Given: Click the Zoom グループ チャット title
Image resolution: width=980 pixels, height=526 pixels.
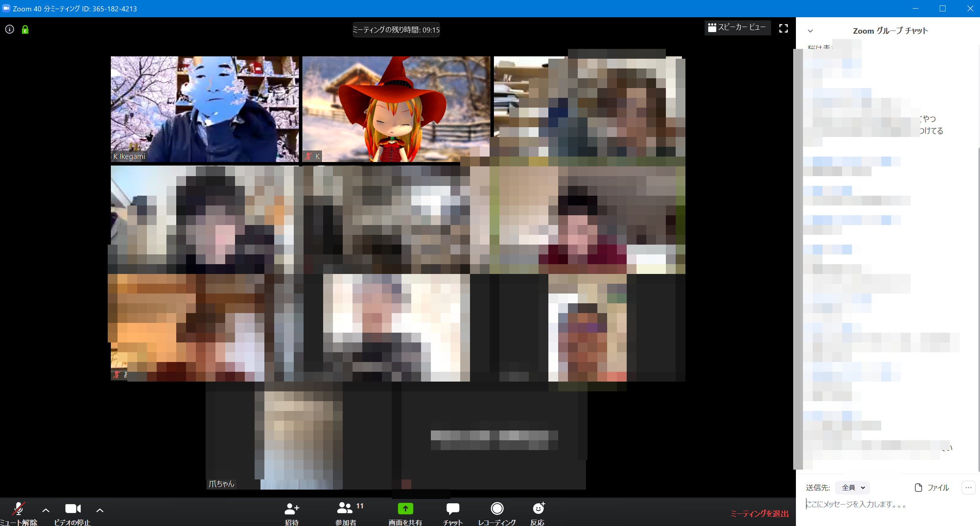Looking at the screenshot, I should tap(890, 31).
